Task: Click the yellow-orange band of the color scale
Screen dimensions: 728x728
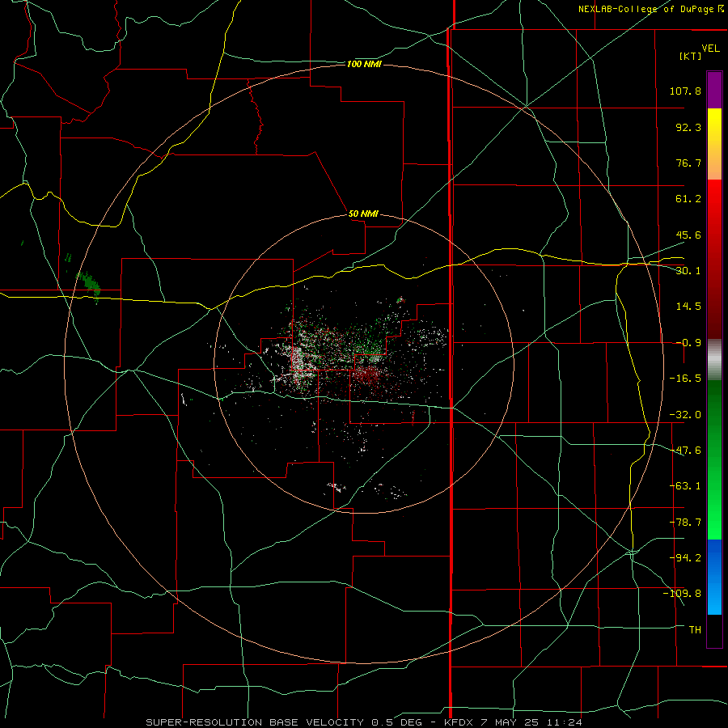Action: [x=714, y=144]
